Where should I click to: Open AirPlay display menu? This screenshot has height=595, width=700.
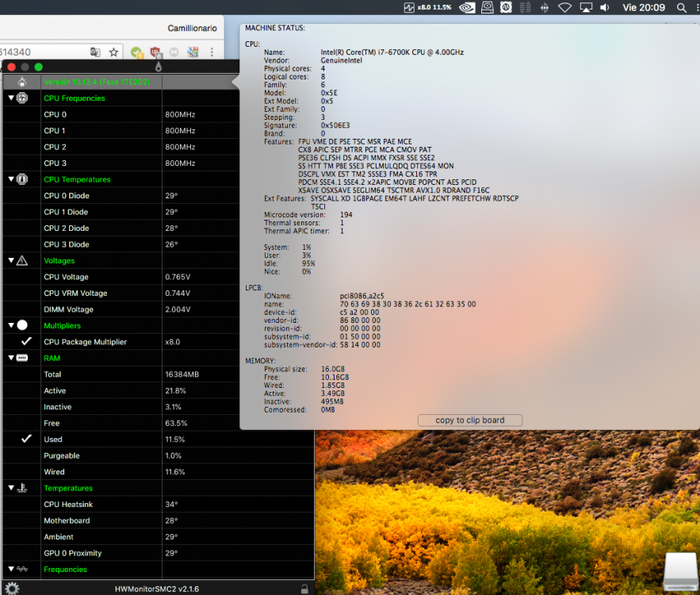pos(586,8)
